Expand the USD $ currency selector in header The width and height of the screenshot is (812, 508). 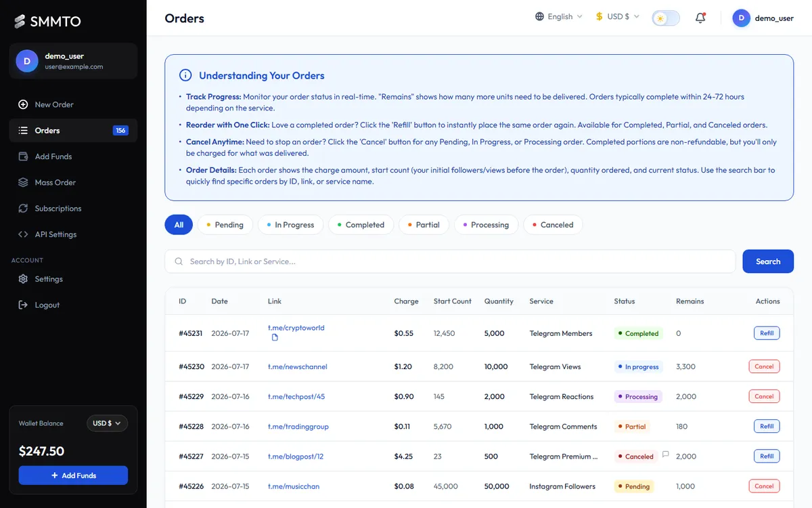(617, 17)
